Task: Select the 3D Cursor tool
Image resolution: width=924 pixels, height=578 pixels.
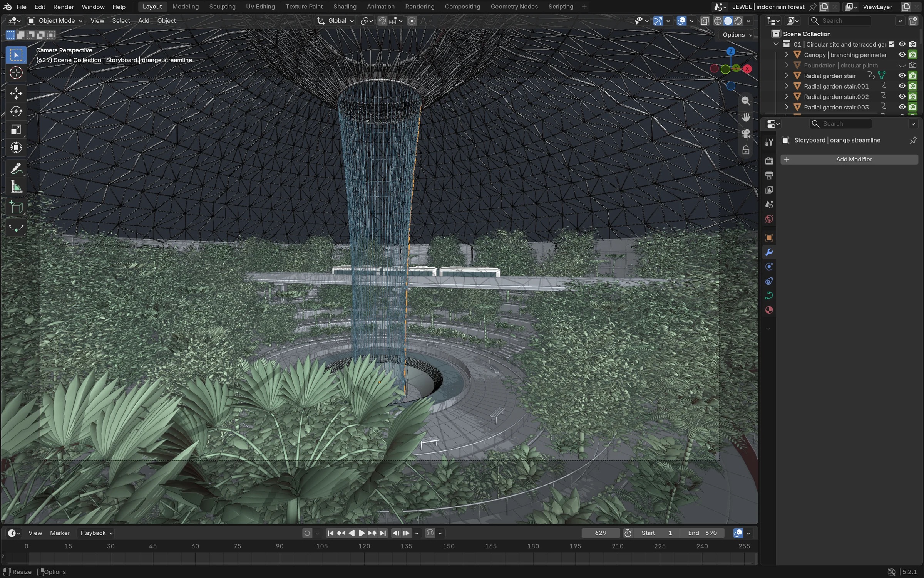Action: (16, 73)
